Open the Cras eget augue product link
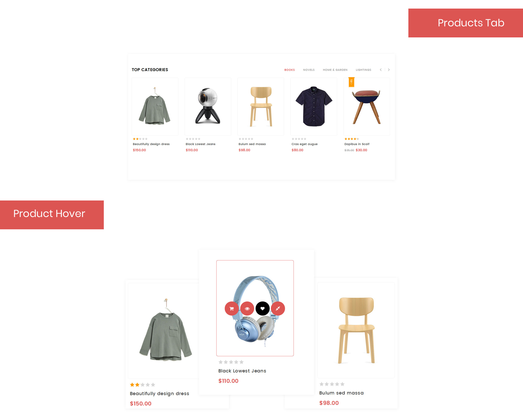Viewport: 523px width, 420px height. 304,144
